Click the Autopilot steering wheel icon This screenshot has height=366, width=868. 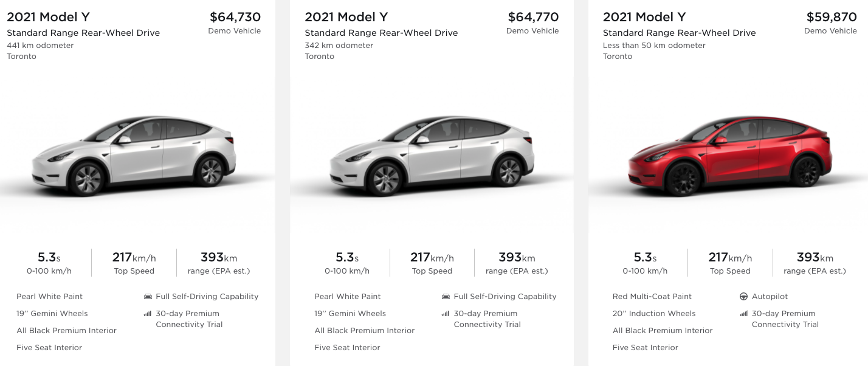[x=743, y=297]
